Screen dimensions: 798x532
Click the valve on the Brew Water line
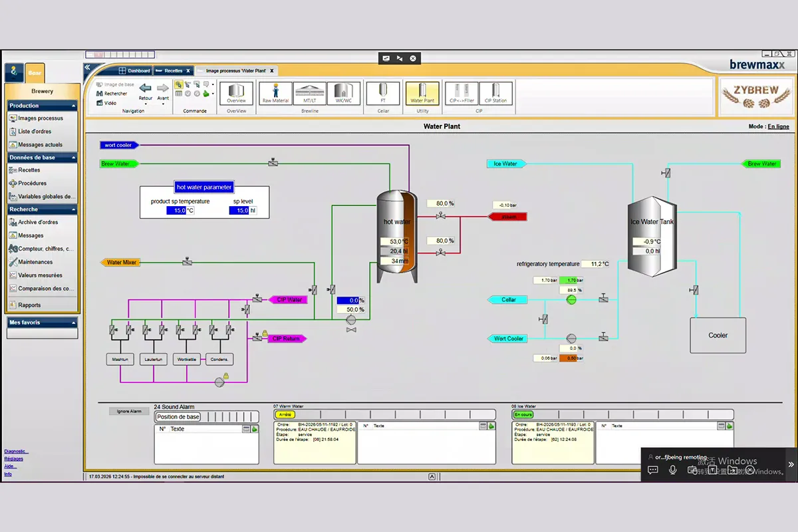(273, 163)
